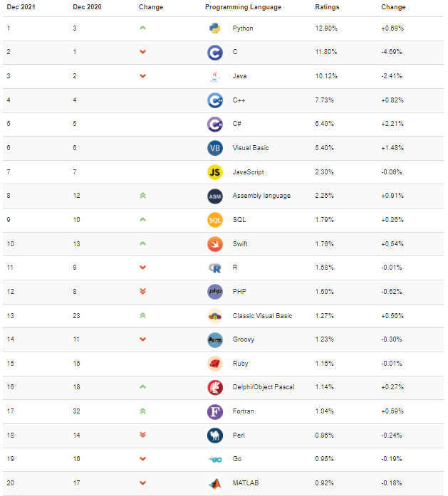Image resolution: width=448 pixels, height=496 pixels.
Task: Click the purple Fortran F icon
Action: pyautogui.click(x=215, y=412)
